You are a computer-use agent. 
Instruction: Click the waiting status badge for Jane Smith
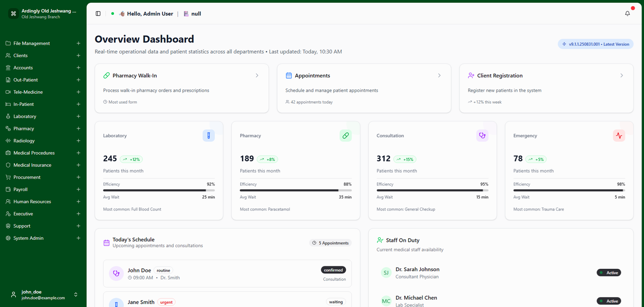pyautogui.click(x=336, y=302)
